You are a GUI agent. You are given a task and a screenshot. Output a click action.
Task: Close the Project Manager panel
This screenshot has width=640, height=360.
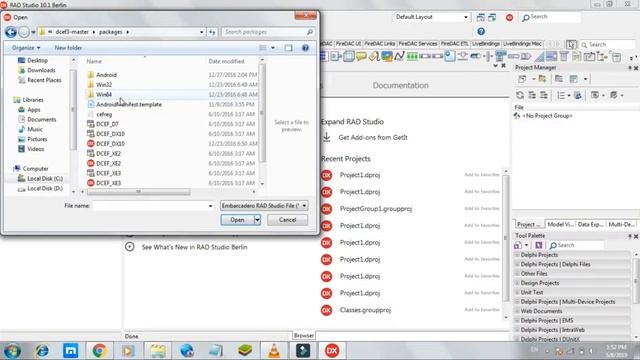pos(636,68)
